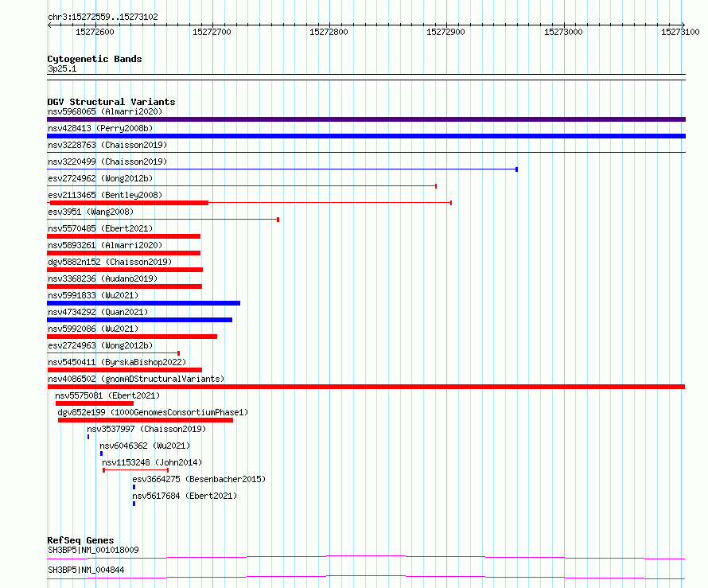708x588 pixels.
Task: Click Cytogenetic Bands track heading
Action: pyautogui.click(x=95, y=59)
